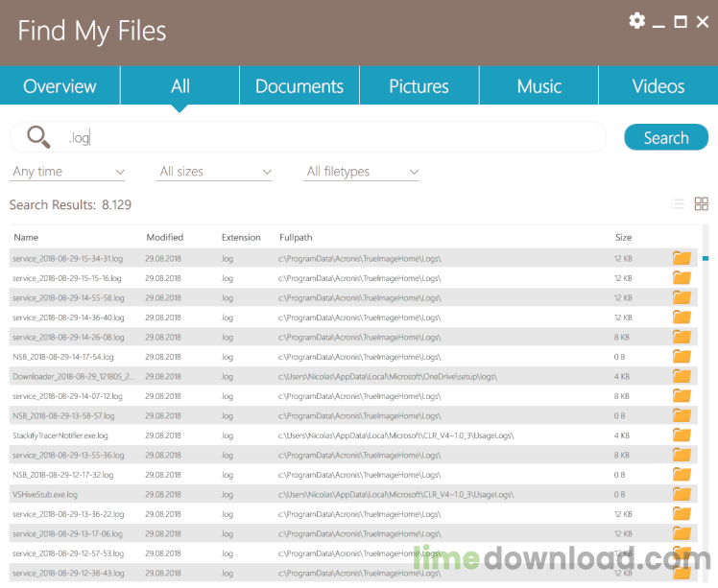The height and width of the screenshot is (588, 718).
Task: Open the Music tab
Action: 538,86
